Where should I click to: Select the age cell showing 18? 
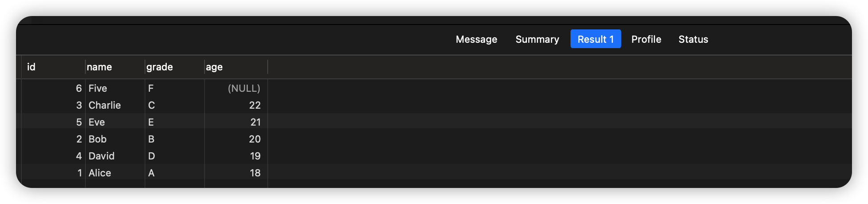coord(255,173)
